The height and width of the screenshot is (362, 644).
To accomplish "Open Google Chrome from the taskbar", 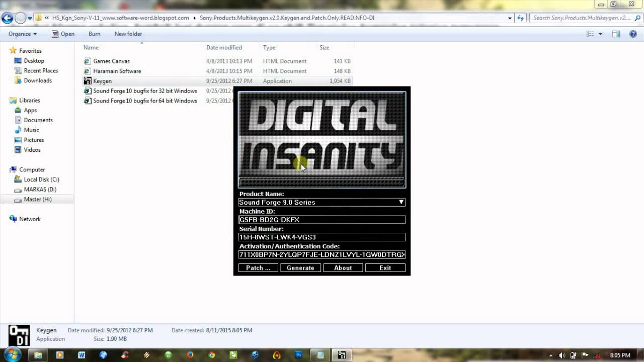I will coord(211,355).
